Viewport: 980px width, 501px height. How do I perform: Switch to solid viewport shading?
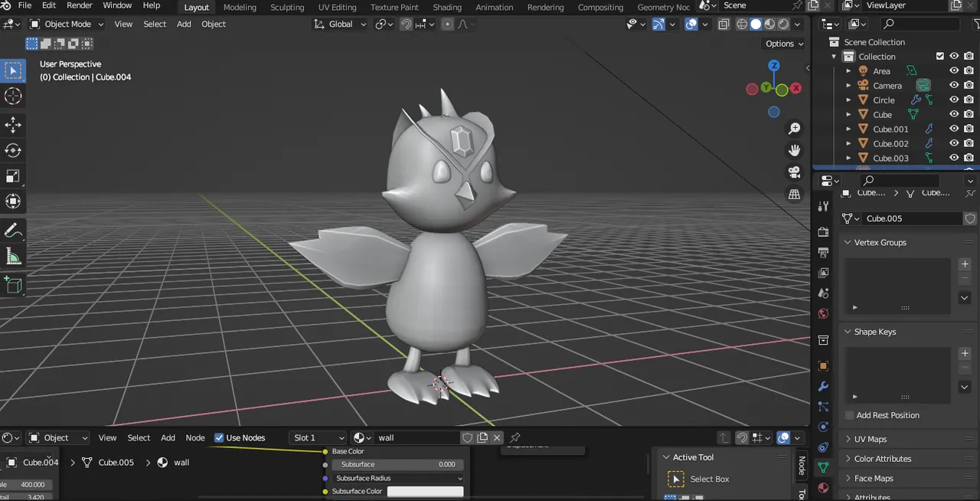[x=756, y=24]
